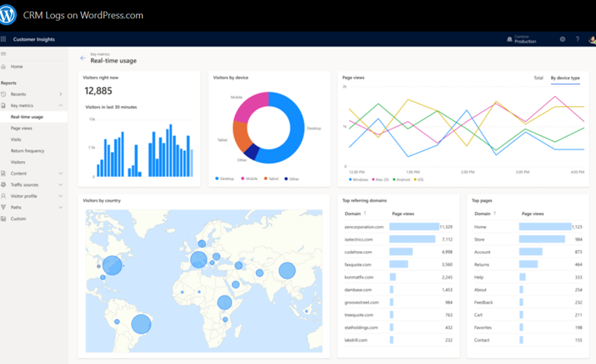
Task: Click Customer Insights app title
Action: point(34,39)
